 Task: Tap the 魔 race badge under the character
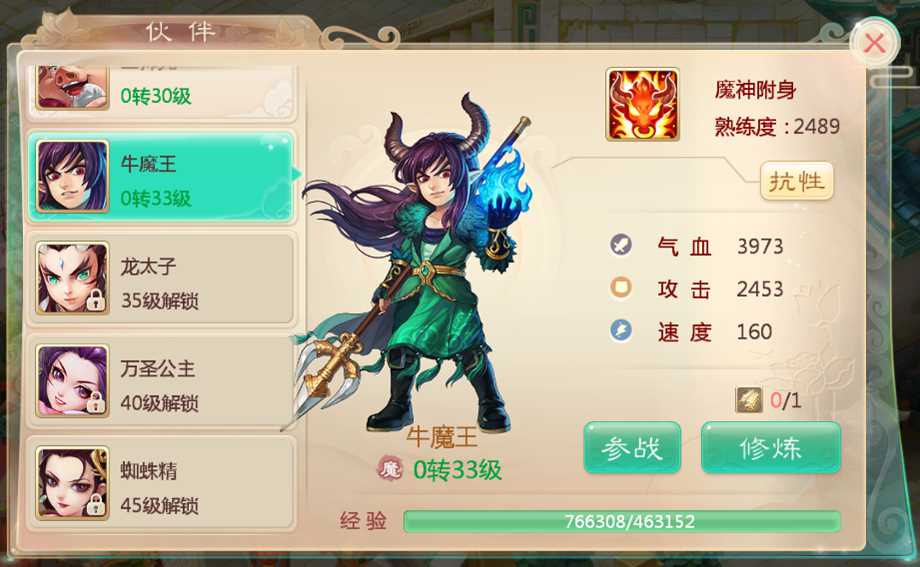(x=390, y=469)
